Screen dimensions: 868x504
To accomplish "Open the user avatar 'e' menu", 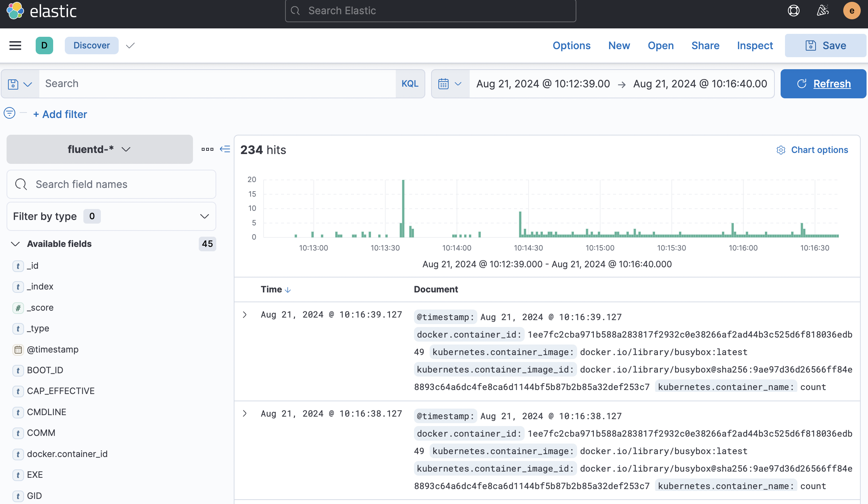I will pos(852,11).
